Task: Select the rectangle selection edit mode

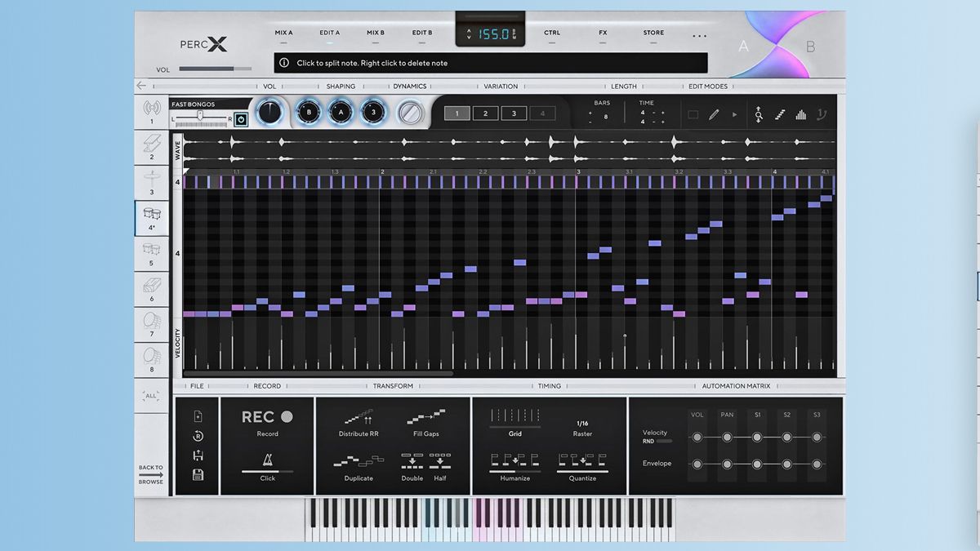Action: (x=693, y=115)
